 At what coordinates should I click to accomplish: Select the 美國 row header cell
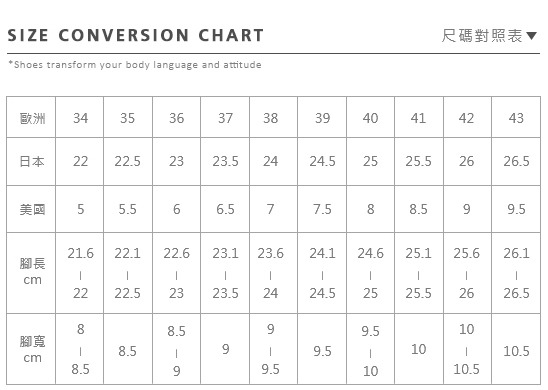point(31,209)
